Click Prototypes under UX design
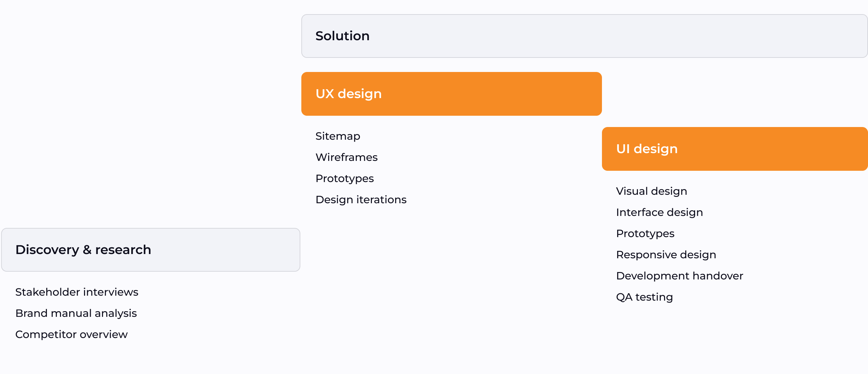This screenshot has width=868, height=374. [344, 179]
